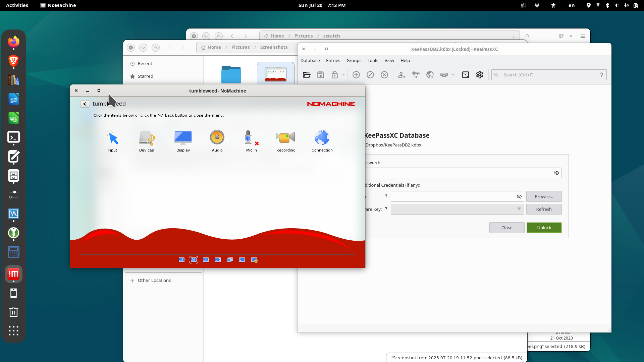Screen dimensions: 644x362
Task: Click the KeePassXC search field
Action: tap(549, 75)
